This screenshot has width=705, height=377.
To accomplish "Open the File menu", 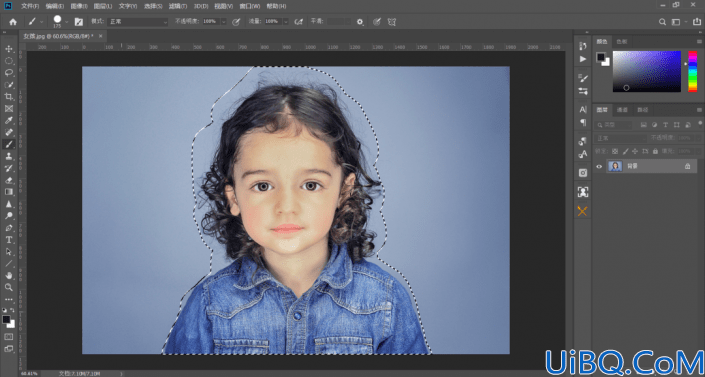I will pyautogui.click(x=30, y=6).
